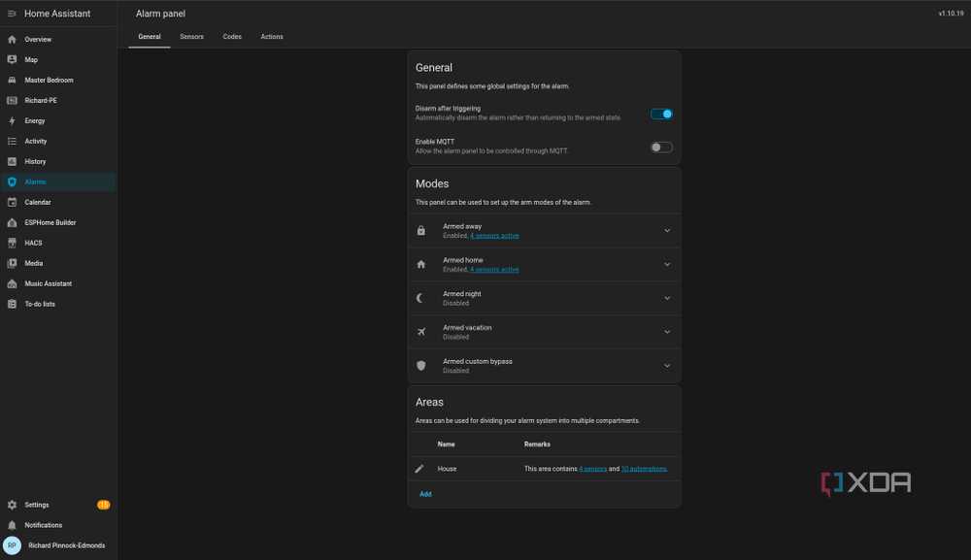This screenshot has width=971, height=560.
Task: Switch to the Codes tab
Action: [232, 37]
